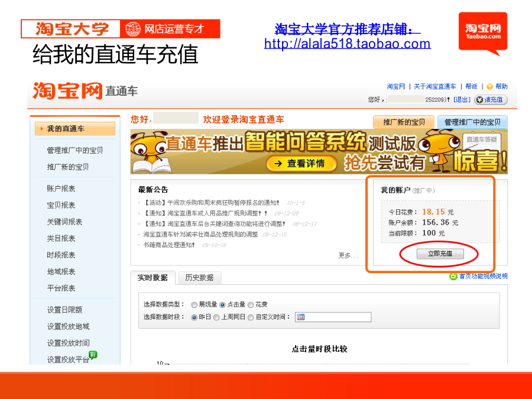532x399 pixels.
Task: Click the 今日花费 value 18.15
Action: pyautogui.click(x=433, y=212)
